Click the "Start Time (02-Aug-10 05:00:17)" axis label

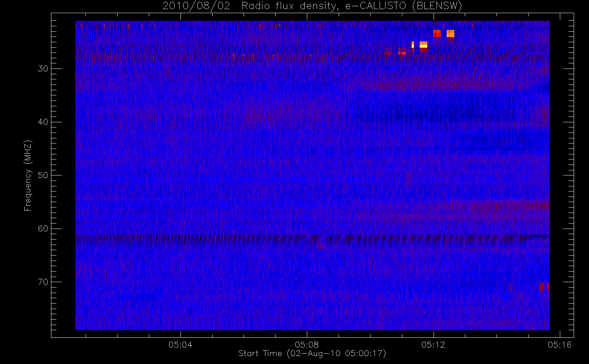(x=312, y=353)
